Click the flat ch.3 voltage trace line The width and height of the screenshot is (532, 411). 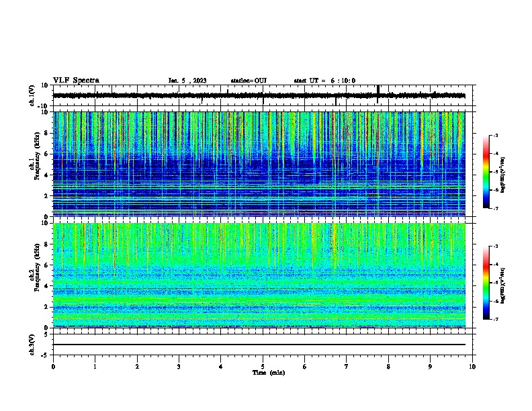tap(259, 345)
